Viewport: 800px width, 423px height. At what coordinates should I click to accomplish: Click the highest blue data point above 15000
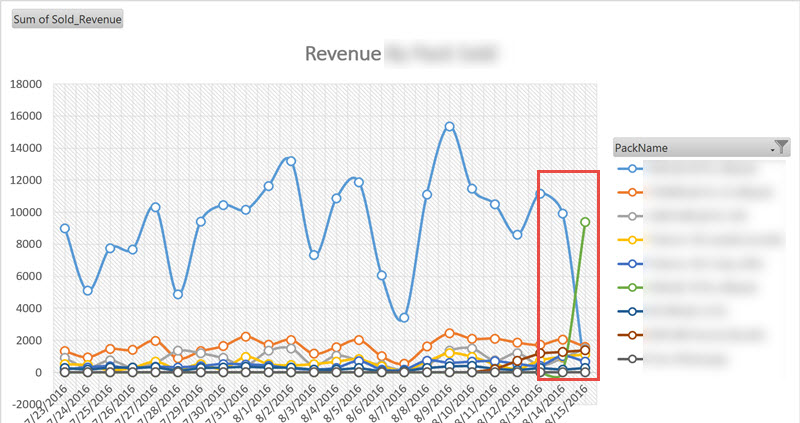click(450, 127)
